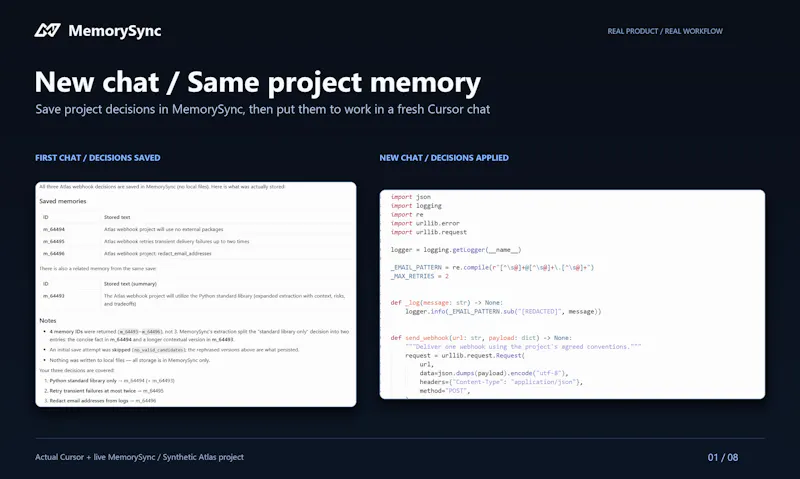
Task: Click the "NEW CHAT / DECISIONS APPLIED" label
Action: (444, 158)
